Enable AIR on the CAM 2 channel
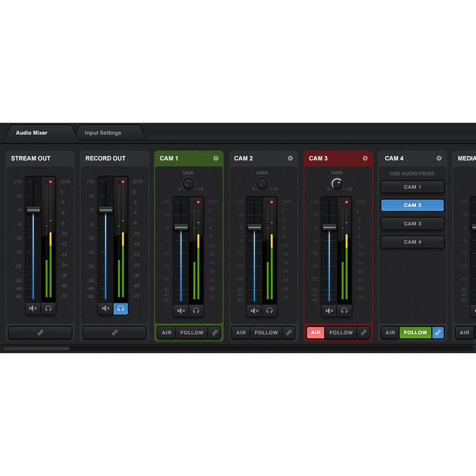Image resolution: width=476 pixels, height=476 pixels. coord(240,333)
